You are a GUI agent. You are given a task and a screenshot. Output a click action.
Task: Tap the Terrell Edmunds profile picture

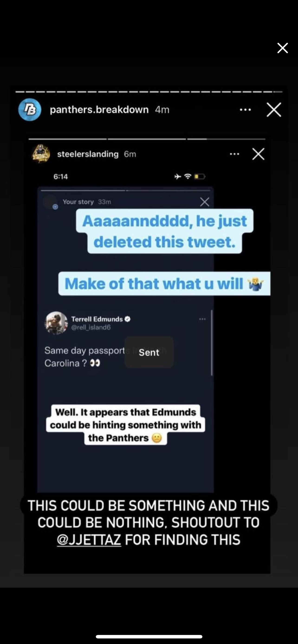click(56, 323)
